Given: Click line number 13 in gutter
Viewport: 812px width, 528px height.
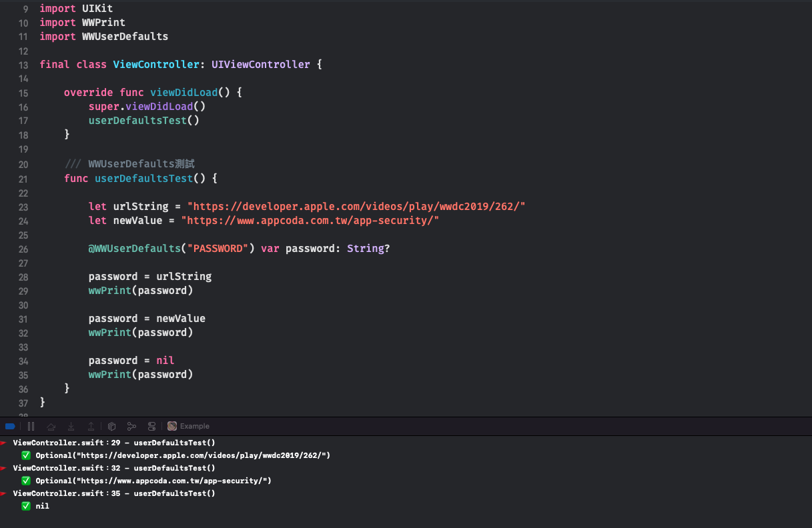Looking at the screenshot, I should point(23,65).
